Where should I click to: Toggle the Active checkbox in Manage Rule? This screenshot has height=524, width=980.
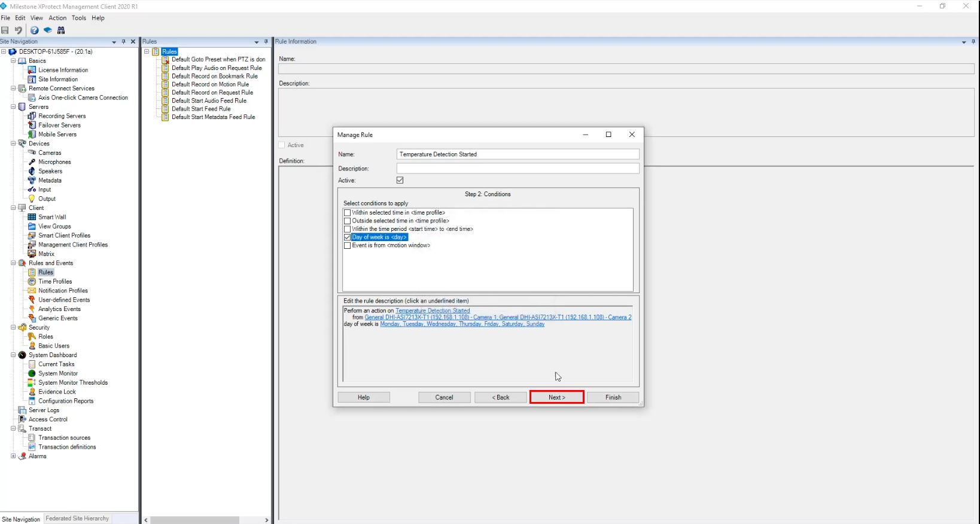pyautogui.click(x=400, y=180)
